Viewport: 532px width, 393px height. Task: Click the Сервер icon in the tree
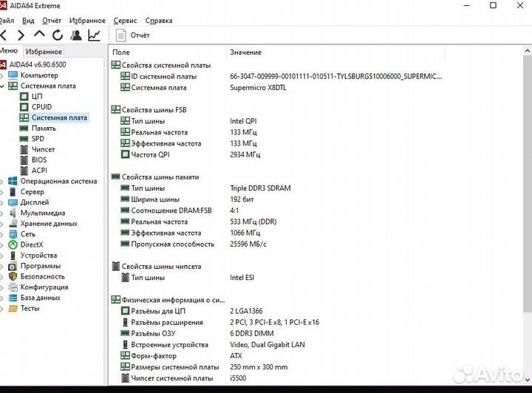pos(13,191)
